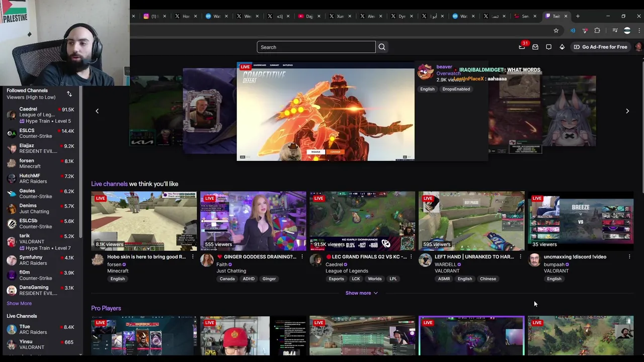
Task: Open the Live channels heading link
Action: pos(109,184)
